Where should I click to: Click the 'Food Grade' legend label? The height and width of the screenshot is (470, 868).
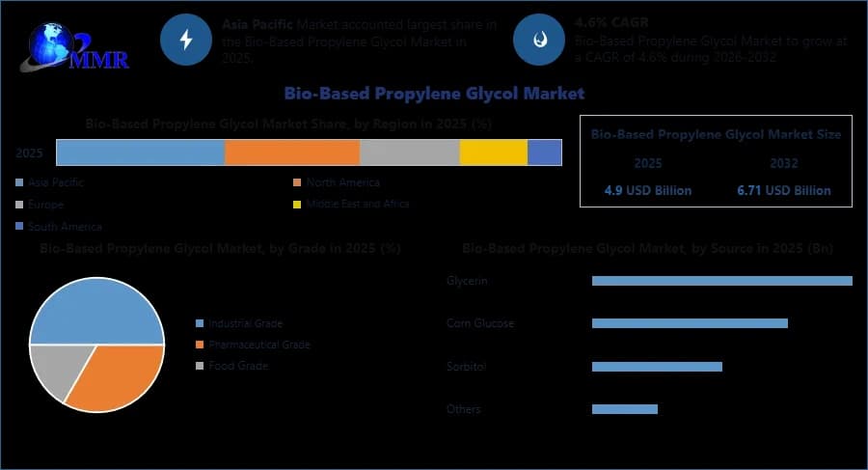(x=238, y=366)
